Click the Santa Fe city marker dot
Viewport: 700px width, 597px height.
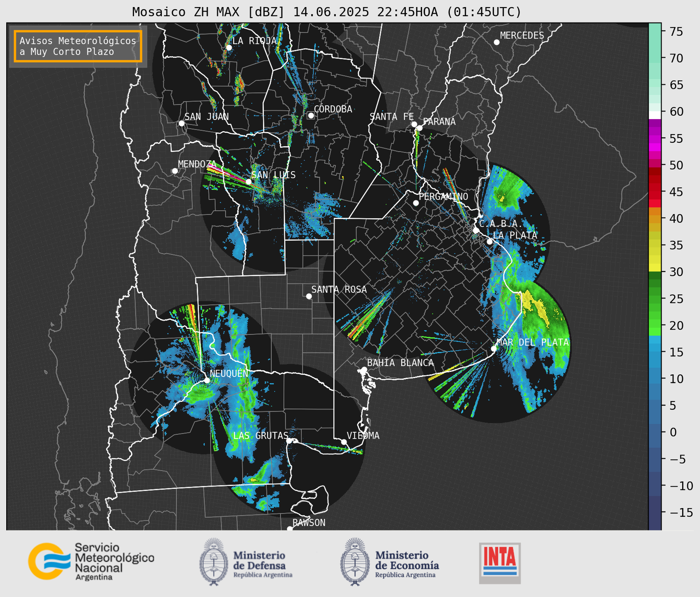414,124
